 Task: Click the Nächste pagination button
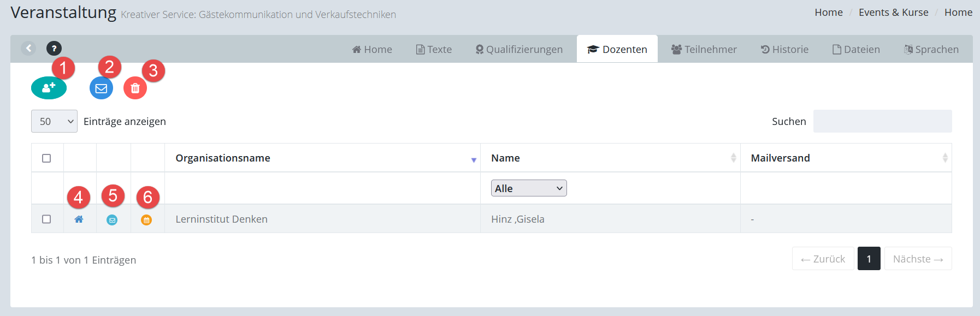click(x=918, y=259)
